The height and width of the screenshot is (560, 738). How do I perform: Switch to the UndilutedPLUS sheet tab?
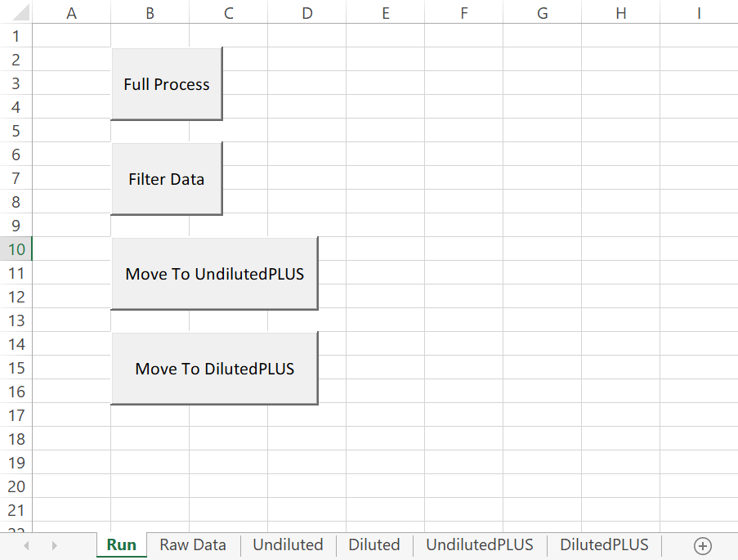click(480, 545)
